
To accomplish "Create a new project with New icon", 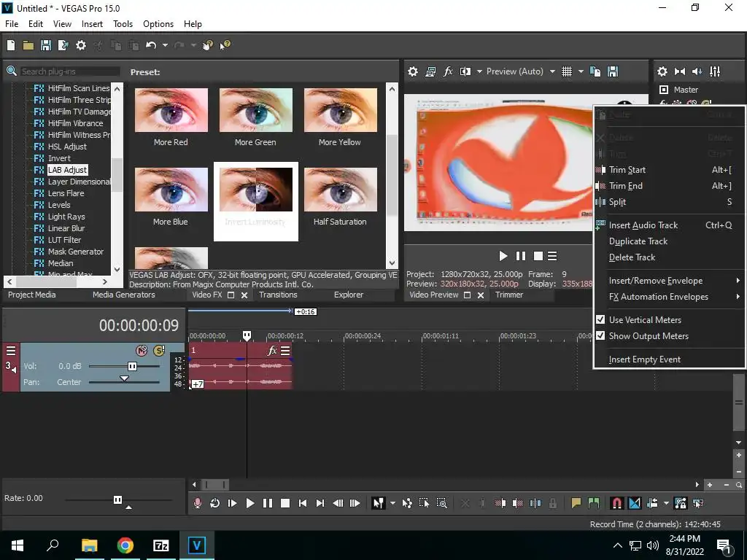I will click(11, 45).
